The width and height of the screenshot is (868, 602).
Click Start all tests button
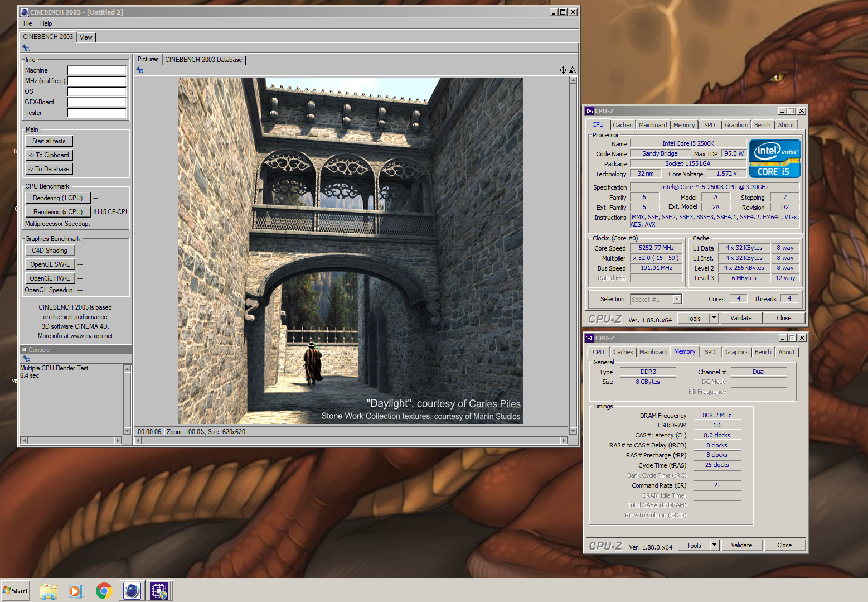(x=49, y=141)
